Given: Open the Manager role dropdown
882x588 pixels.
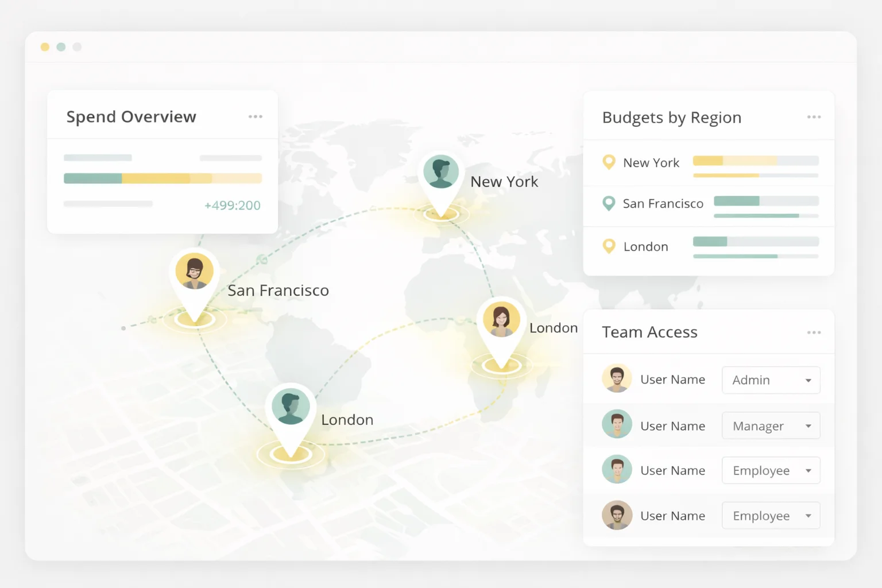Looking at the screenshot, I should (771, 425).
